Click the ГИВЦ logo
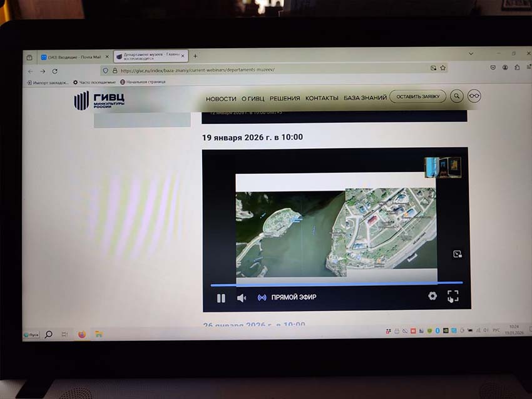 point(100,100)
